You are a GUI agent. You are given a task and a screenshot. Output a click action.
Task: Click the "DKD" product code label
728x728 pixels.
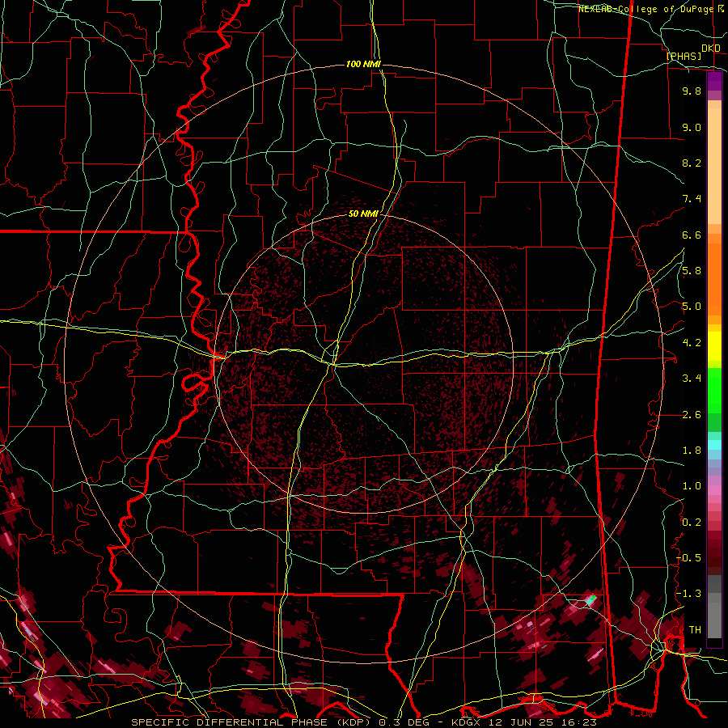click(x=710, y=49)
